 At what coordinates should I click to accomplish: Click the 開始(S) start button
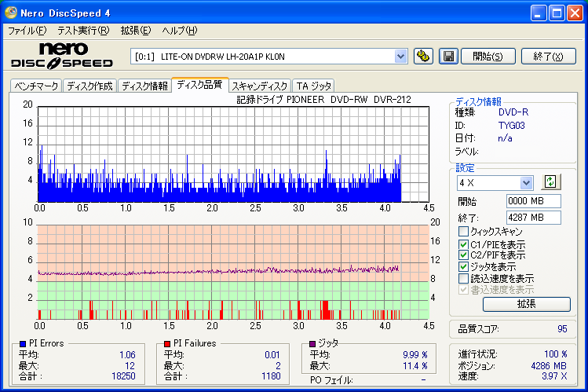[488, 57]
